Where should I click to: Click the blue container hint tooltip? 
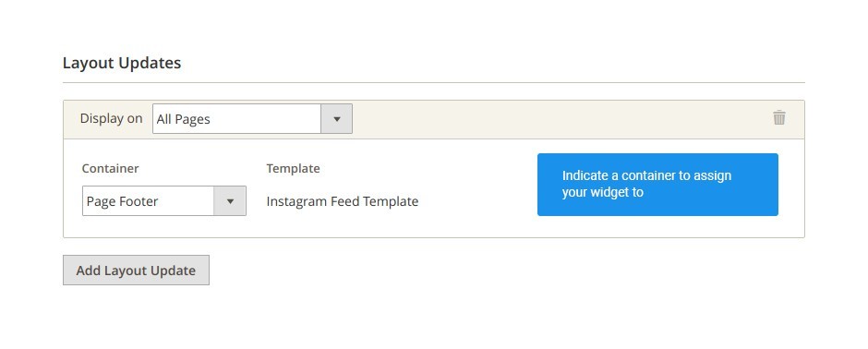pos(657,185)
